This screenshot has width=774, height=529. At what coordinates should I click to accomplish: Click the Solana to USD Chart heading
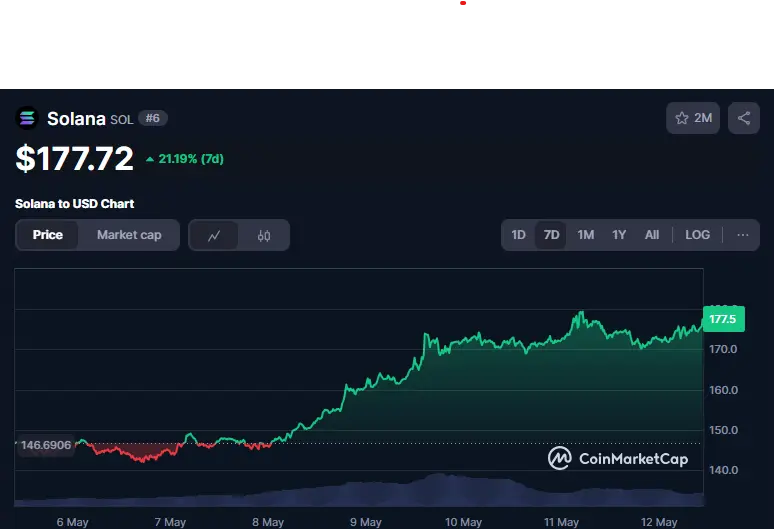(x=75, y=204)
